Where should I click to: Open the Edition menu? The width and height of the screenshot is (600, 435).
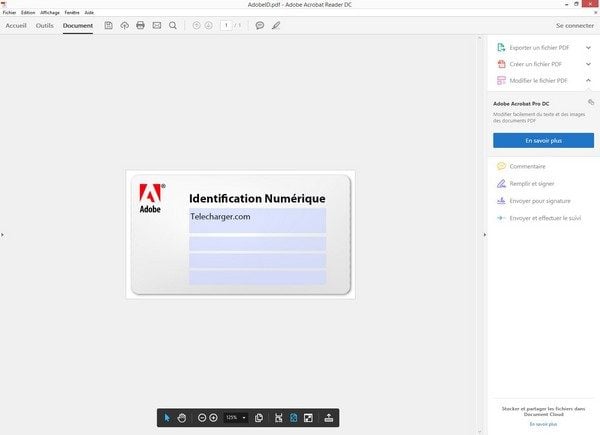coord(28,13)
